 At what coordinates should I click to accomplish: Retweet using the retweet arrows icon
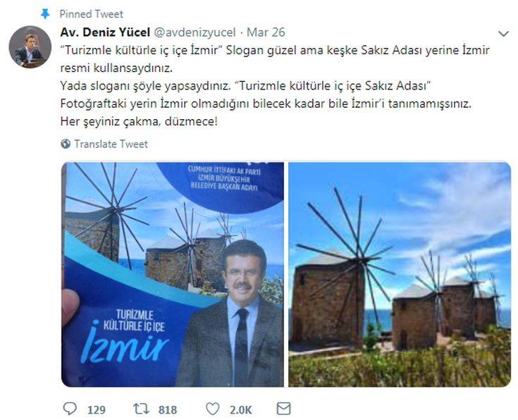tap(142, 409)
